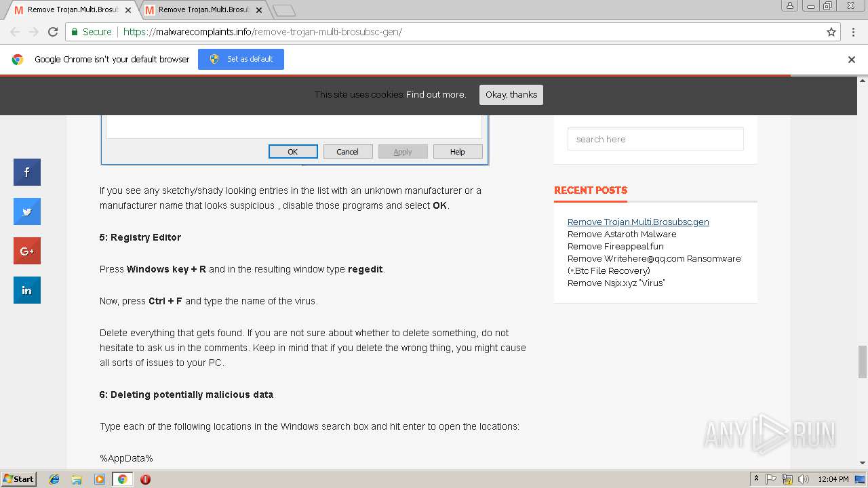
Task: Open network tray icon
Action: pos(787,479)
